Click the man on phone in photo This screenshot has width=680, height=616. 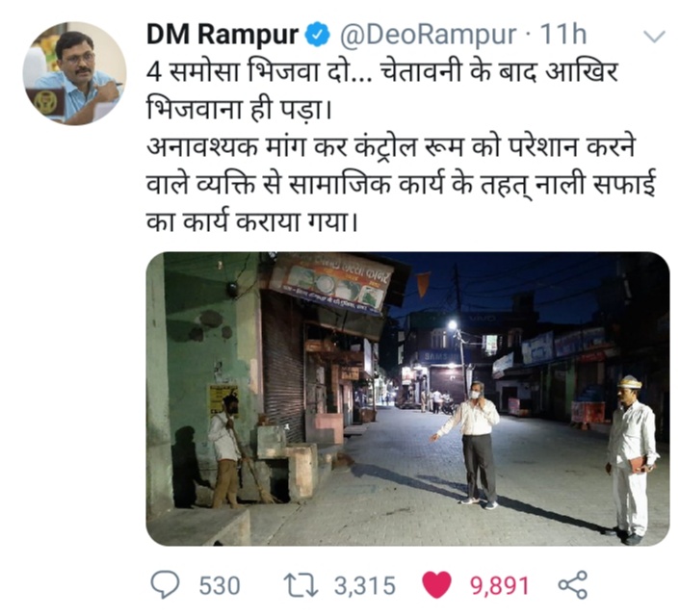coord(473,446)
